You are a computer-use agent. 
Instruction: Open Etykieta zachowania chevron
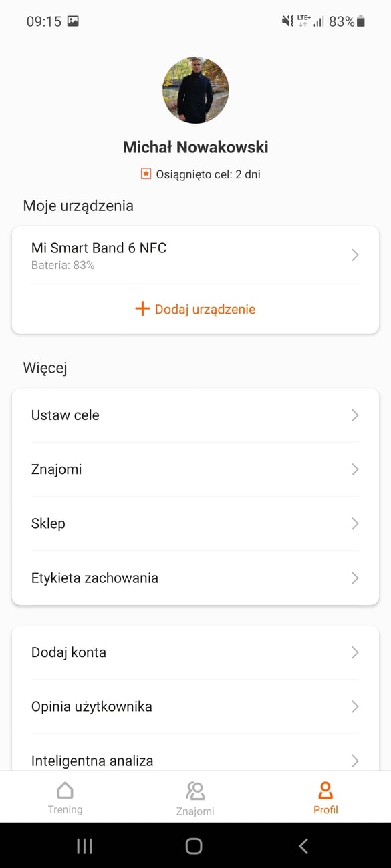355,578
